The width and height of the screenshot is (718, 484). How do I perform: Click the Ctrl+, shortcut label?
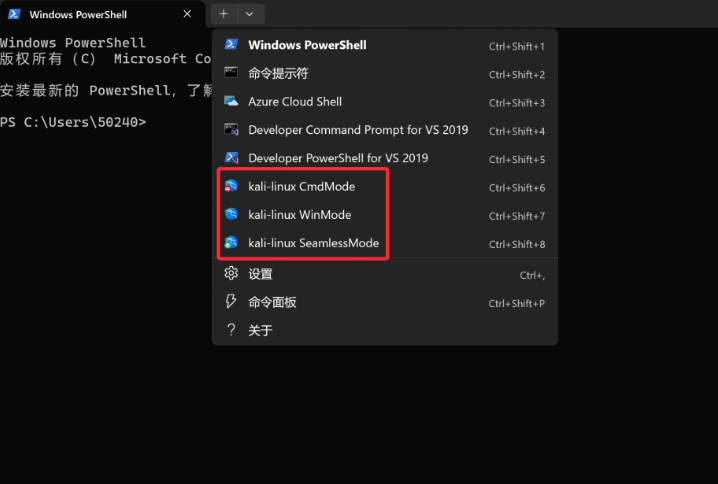532,275
